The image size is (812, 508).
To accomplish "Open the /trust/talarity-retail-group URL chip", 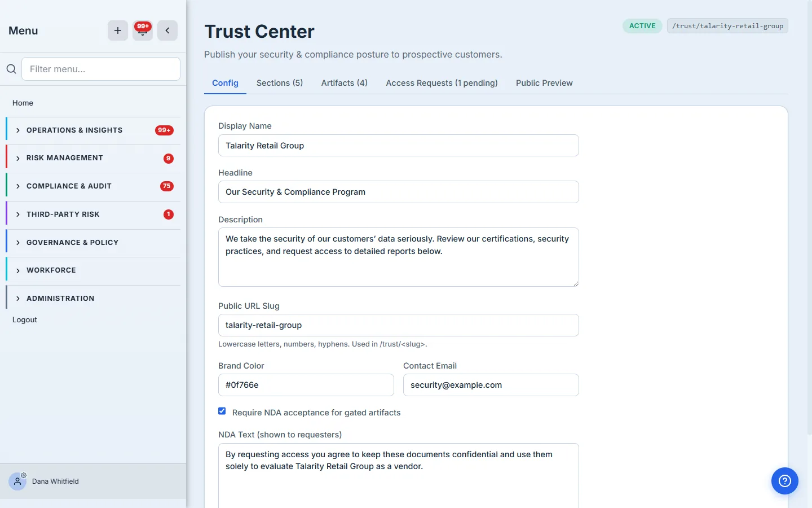I will click(x=727, y=26).
